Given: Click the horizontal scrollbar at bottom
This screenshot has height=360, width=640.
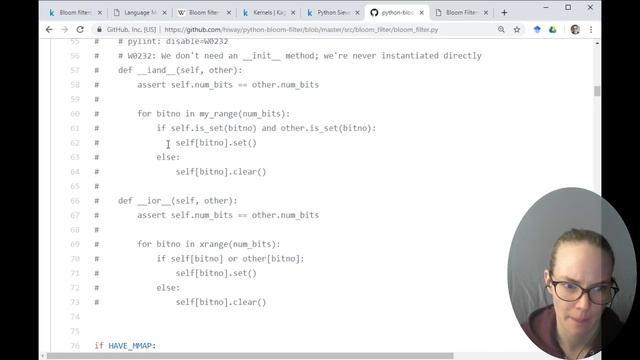Looking at the screenshot, I should 250,356.
